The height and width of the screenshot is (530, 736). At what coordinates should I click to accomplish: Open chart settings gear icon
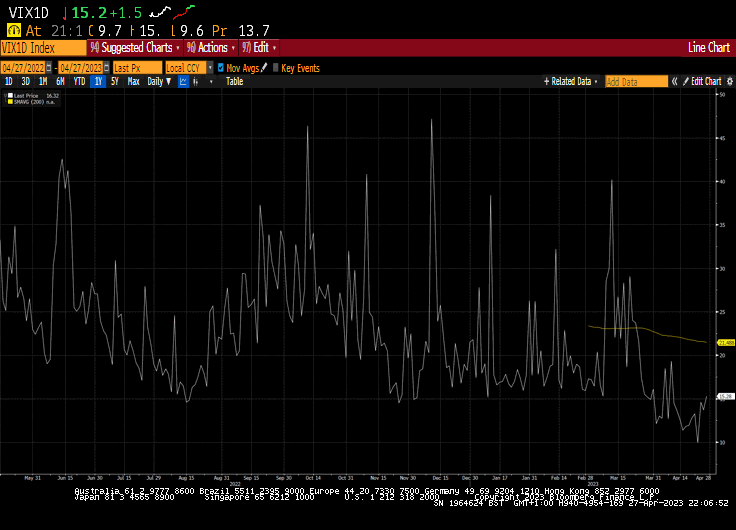click(x=727, y=81)
